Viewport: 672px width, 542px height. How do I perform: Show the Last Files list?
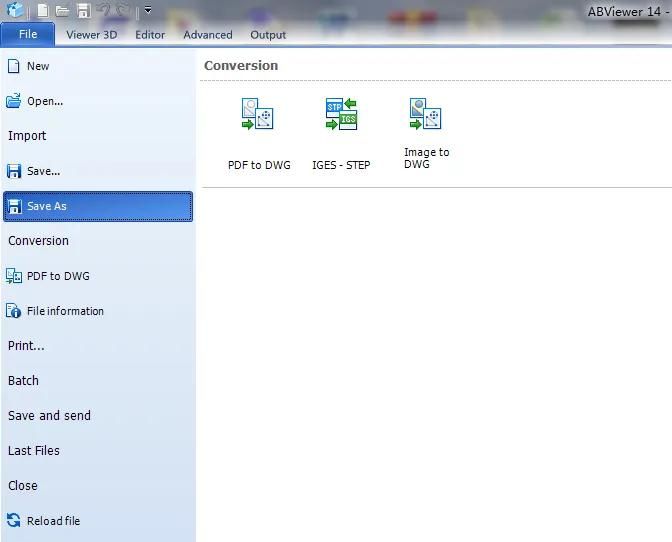[98, 451]
